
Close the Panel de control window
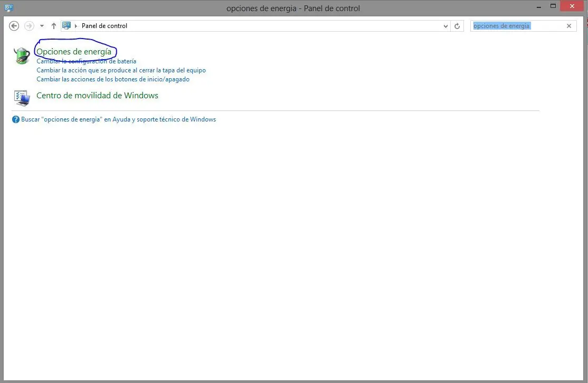(572, 6)
